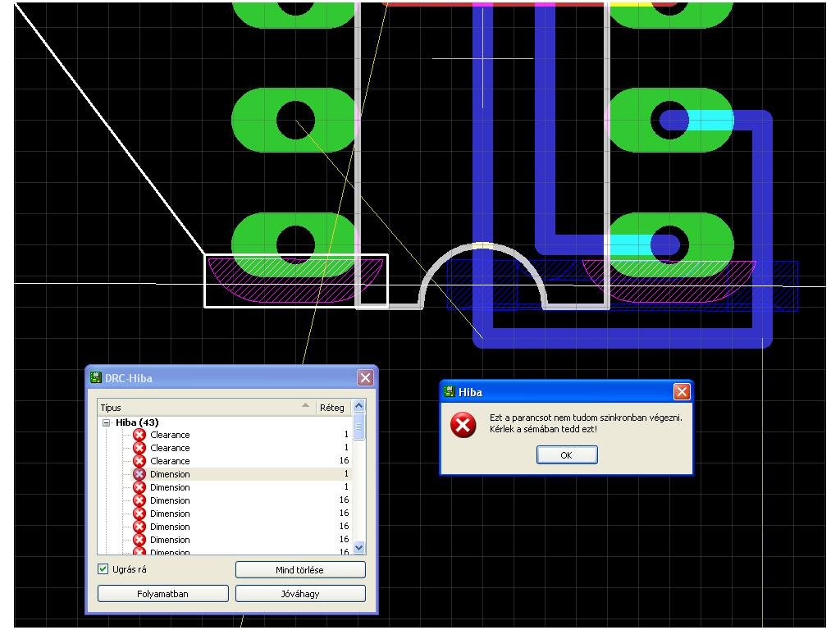Click the Jóváhagy button

point(300,594)
